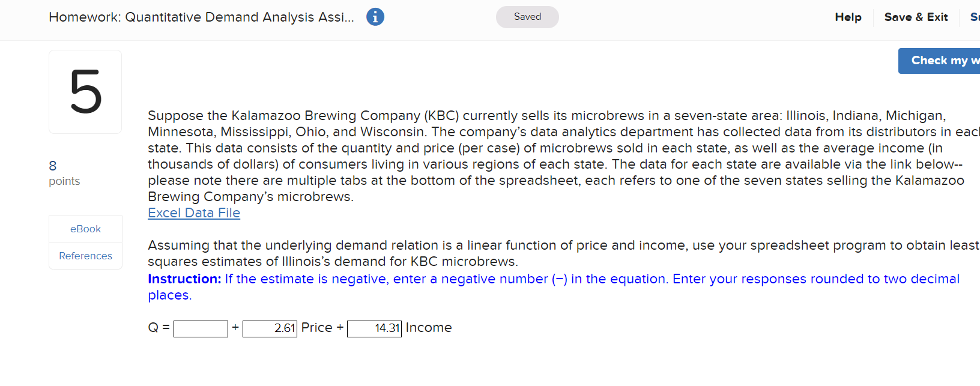Click the Excel Data File hyperlink text
The height and width of the screenshot is (386, 980).
click(x=193, y=213)
